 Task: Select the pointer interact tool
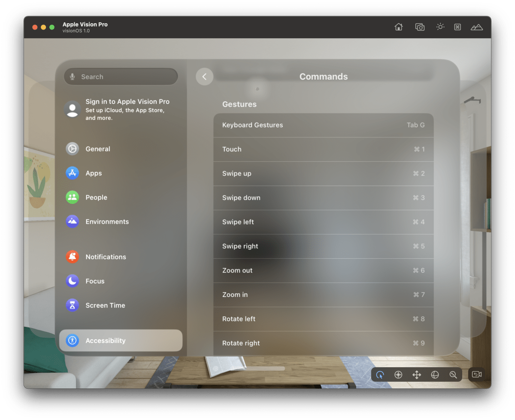(380, 375)
